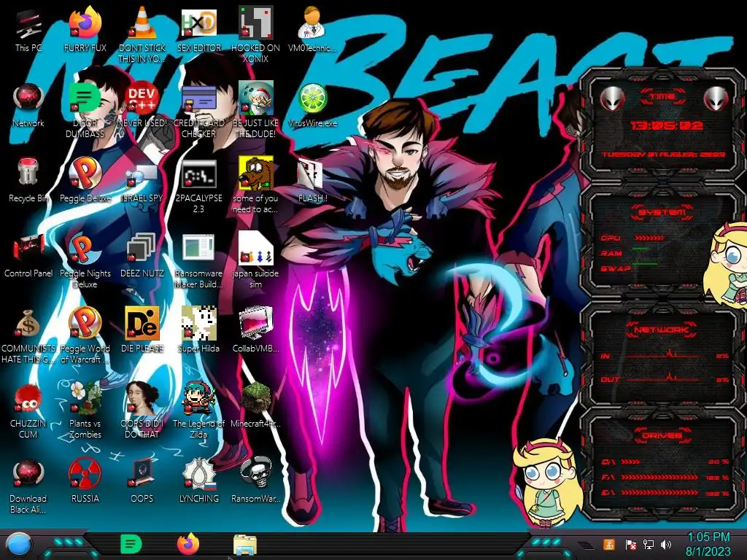
Task: Click the cartoon mascot beside the DRIVES widget
Action: [x=548, y=482]
